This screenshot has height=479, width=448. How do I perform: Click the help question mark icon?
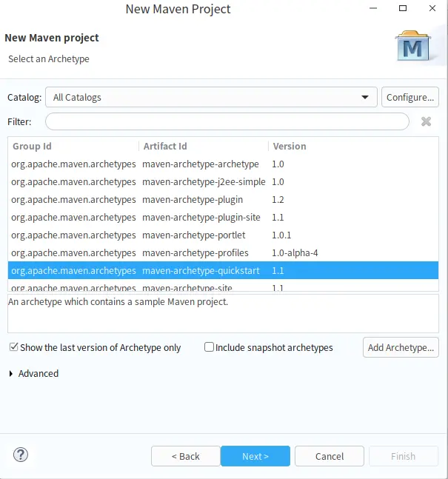click(x=21, y=455)
